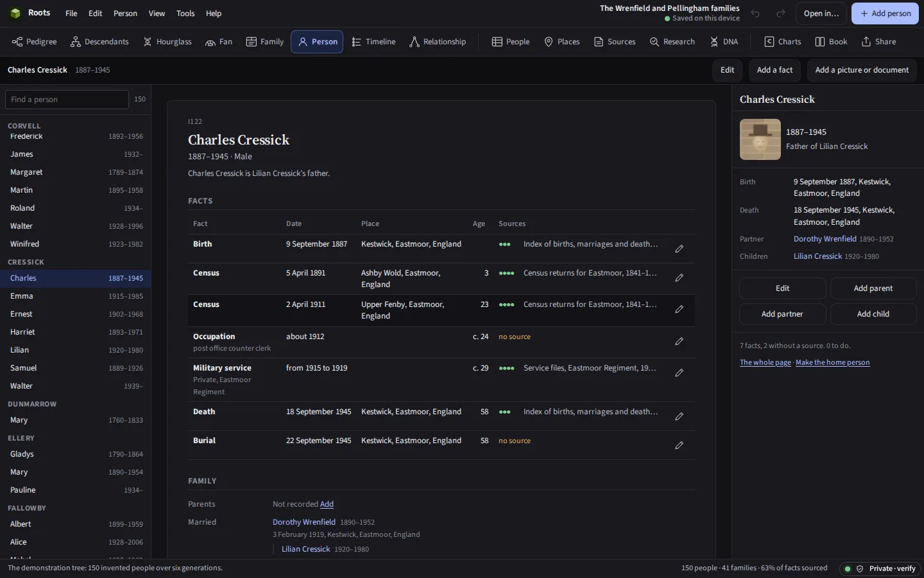The height and width of the screenshot is (578, 924).
Task: Click Make the home person link
Action: click(832, 362)
